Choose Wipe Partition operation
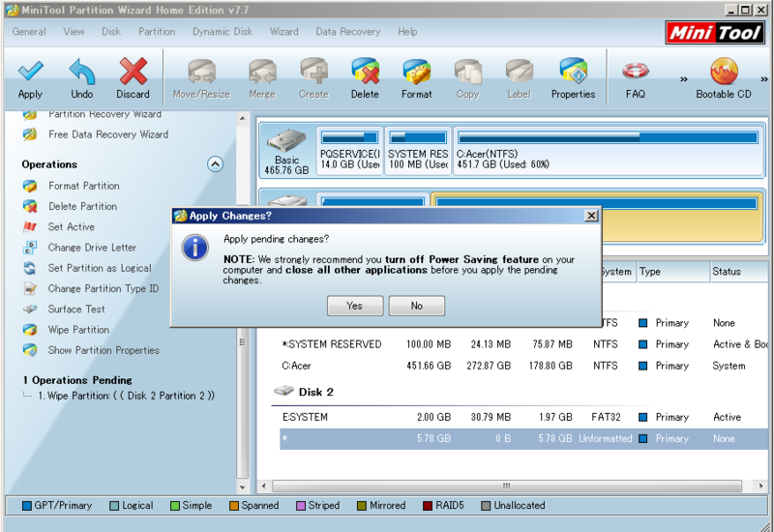Screen dimensions: 774x532 tap(78, 330)
